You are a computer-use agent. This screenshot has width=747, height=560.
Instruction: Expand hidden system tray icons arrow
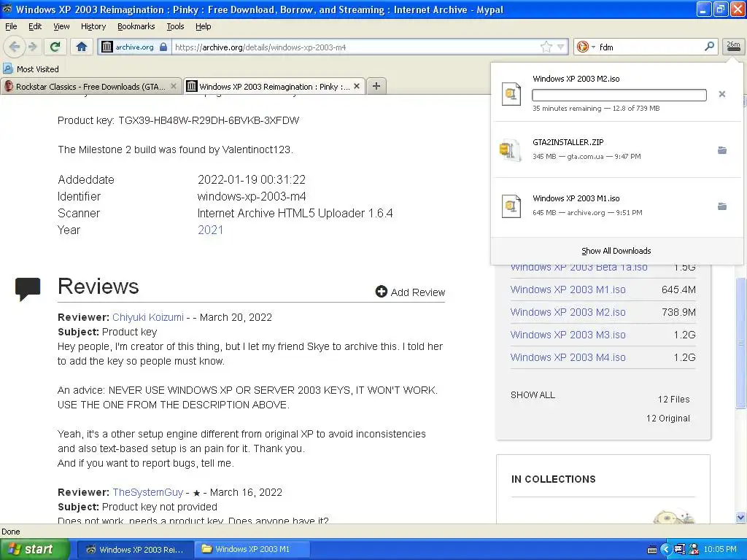click(x=666, y=549)
